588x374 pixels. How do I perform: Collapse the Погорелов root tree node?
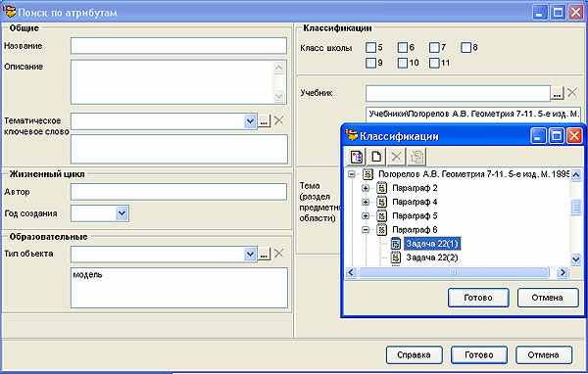coord(352,174)
